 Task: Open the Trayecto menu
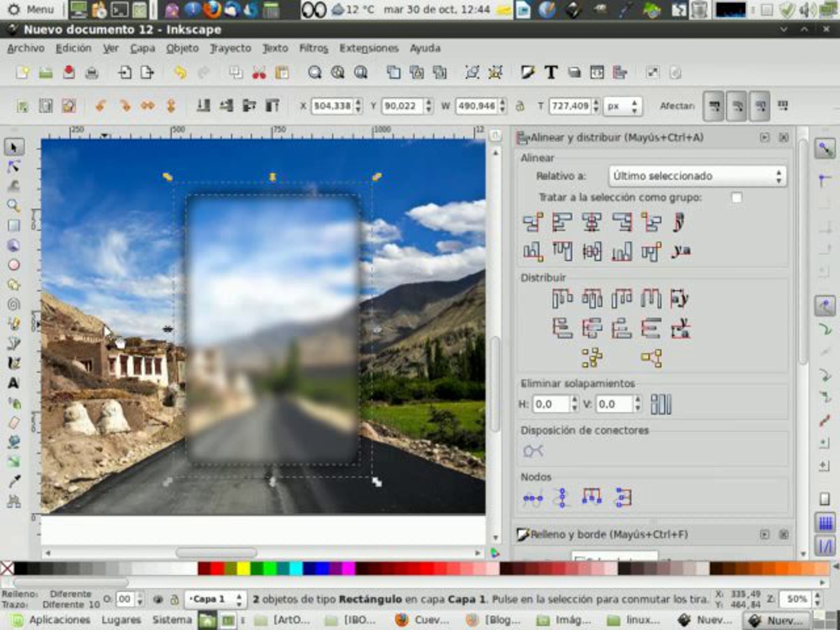pyautogui.click(x=231, y=48)
